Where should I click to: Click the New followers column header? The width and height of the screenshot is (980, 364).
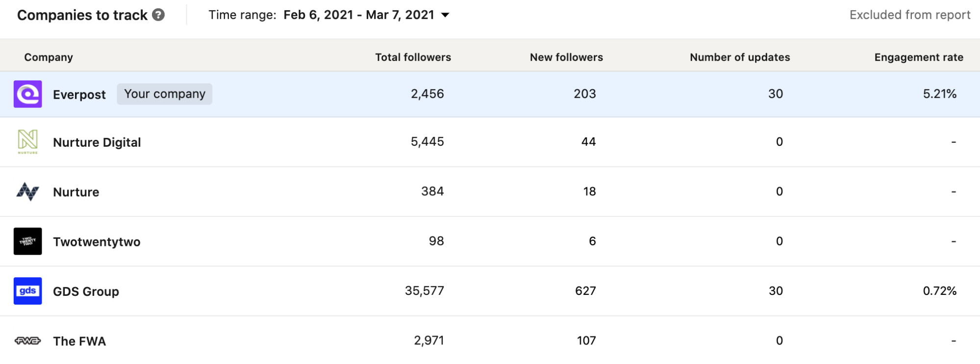point(567,57)
